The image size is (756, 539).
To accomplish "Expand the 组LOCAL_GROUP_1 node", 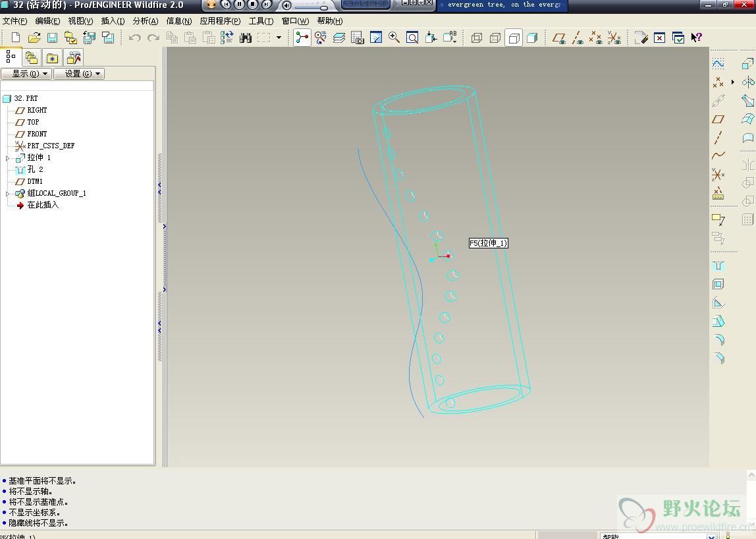I will point(7,194).
